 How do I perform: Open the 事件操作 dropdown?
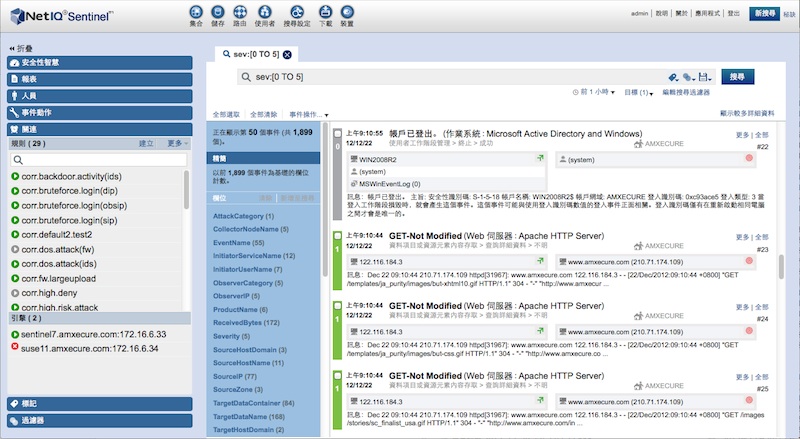pyautogui.click(x=309, y=114)
